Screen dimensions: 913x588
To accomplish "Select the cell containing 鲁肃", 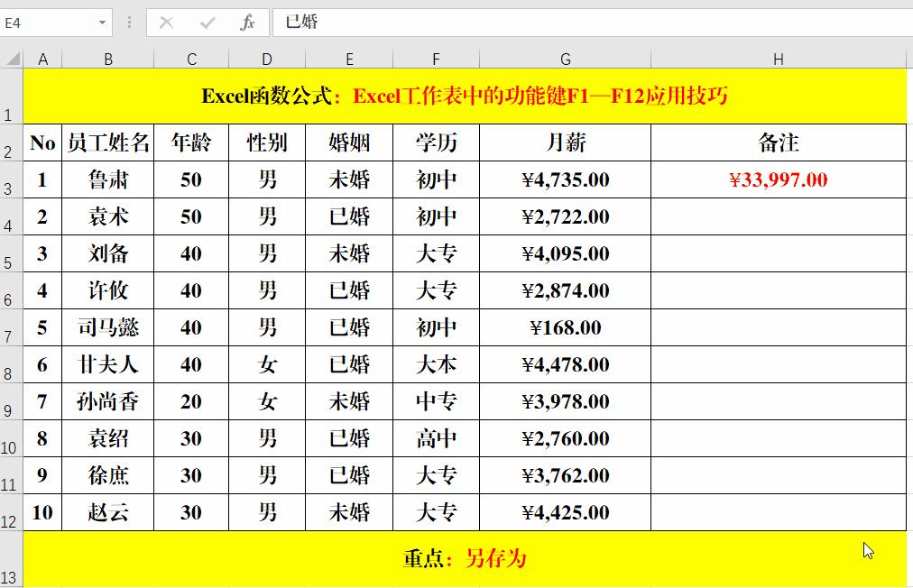I will click(108, 179).
